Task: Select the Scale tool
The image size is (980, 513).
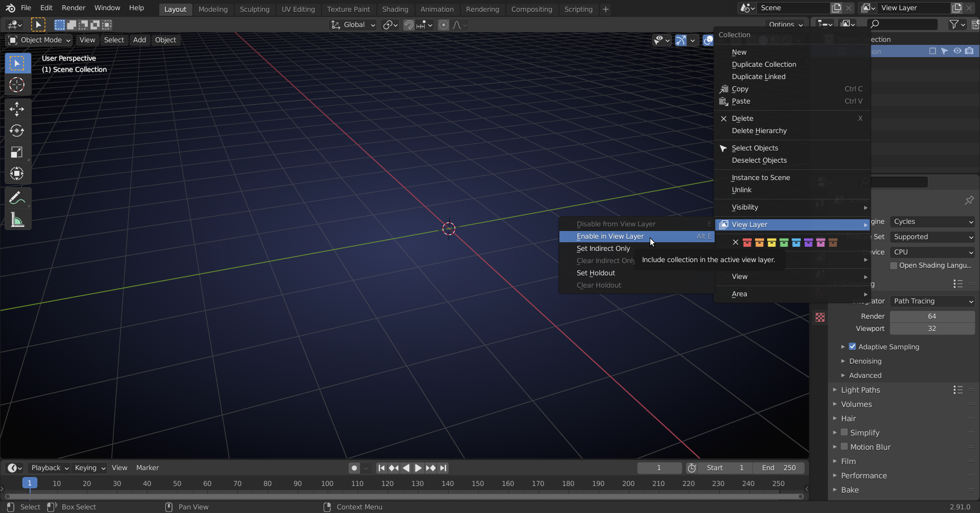Action: click(17, 152)
